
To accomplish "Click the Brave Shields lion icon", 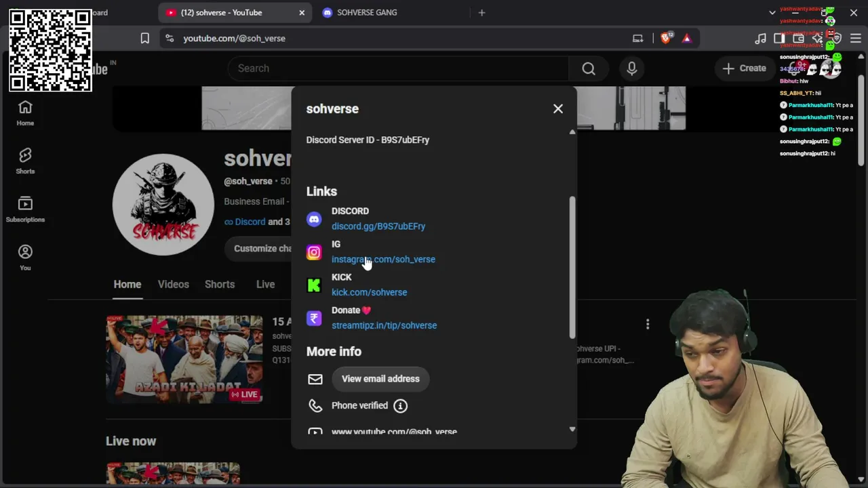I will [666, 39].
